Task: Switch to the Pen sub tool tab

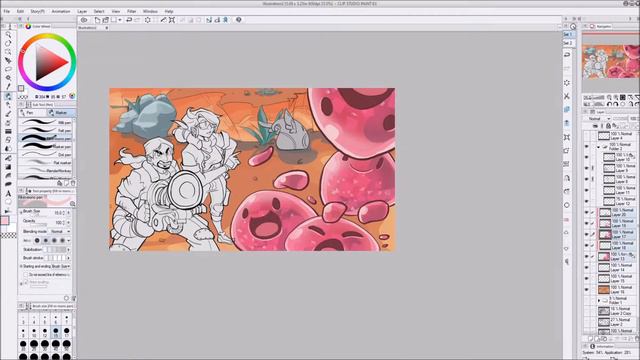Action: click(x=33, y=113)
